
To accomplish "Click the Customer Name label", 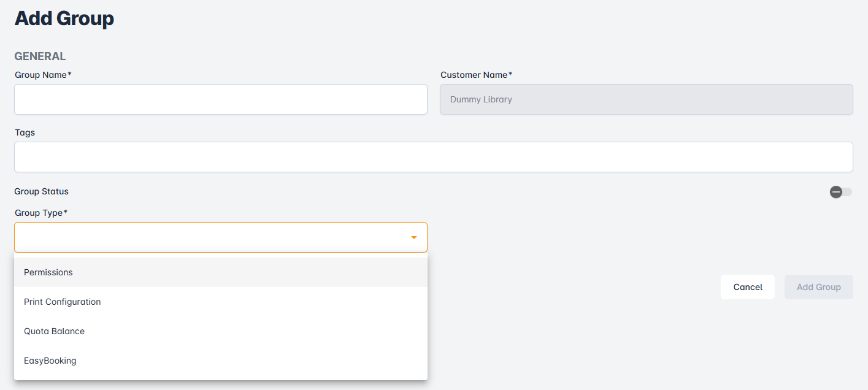I will 475,75.
